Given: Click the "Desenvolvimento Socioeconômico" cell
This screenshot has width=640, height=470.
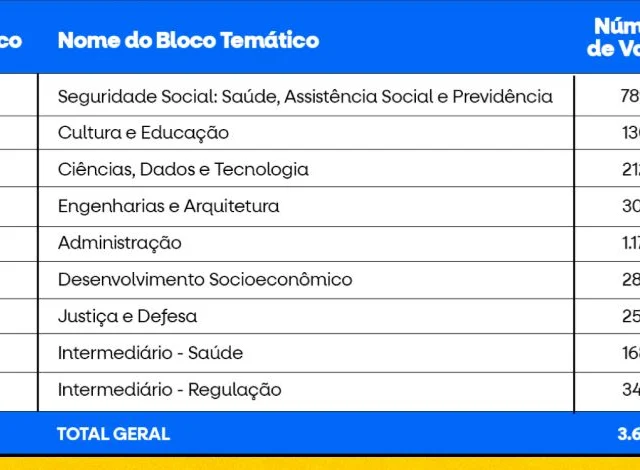Looking at the screenshot, I should 205,280.
